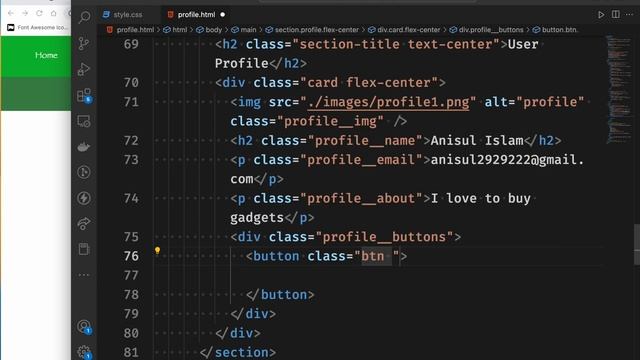Click the editor vertical scrollbar thumb
Screen dimensions: 640x360
(637, 244)
